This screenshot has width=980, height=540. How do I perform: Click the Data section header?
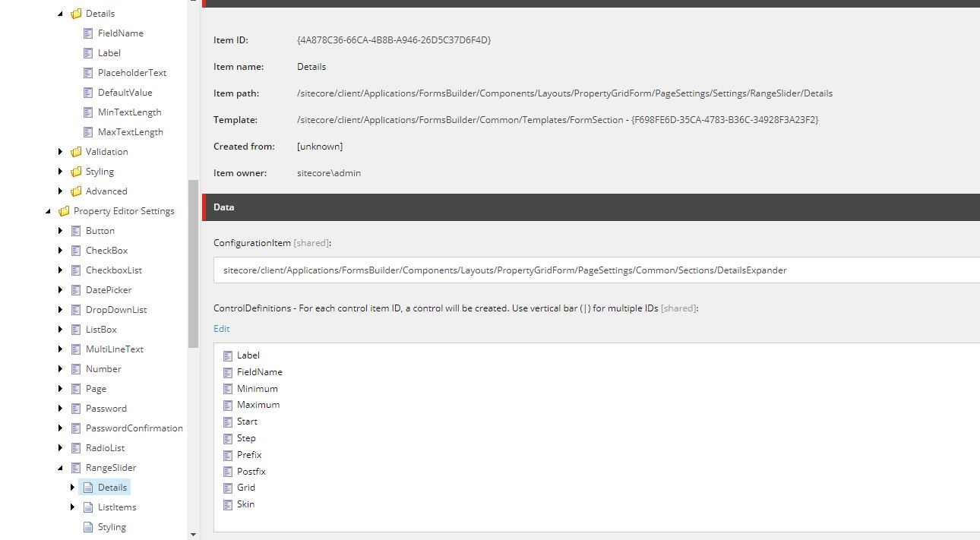[224, 207]
